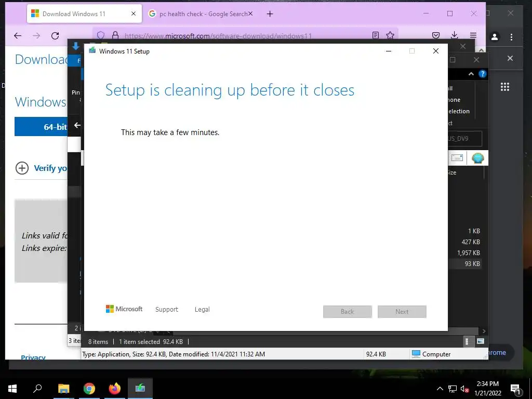Viewport: 532px width, 399px height.
Task: Open the Windows Start menu
Action: 12,389
